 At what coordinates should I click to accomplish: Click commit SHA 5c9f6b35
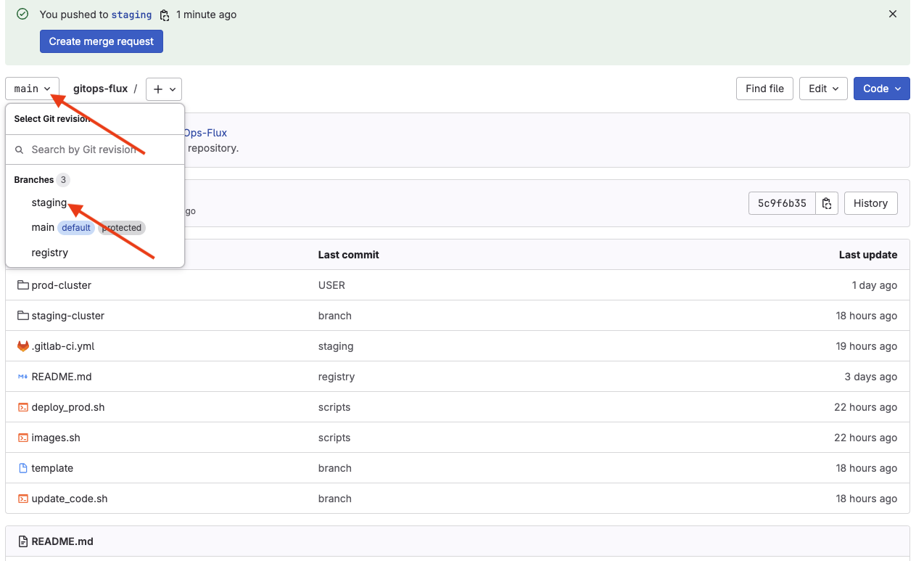(782, 203)
